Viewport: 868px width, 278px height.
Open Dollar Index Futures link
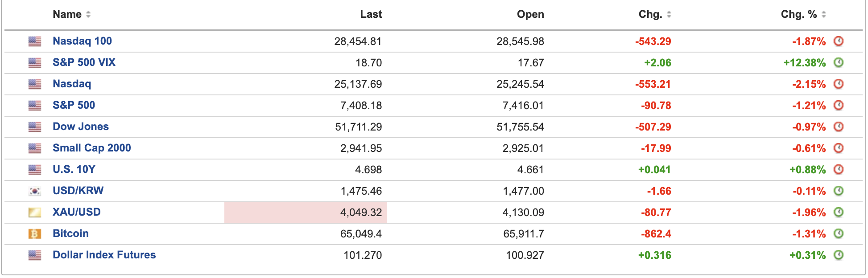point(104,255)
